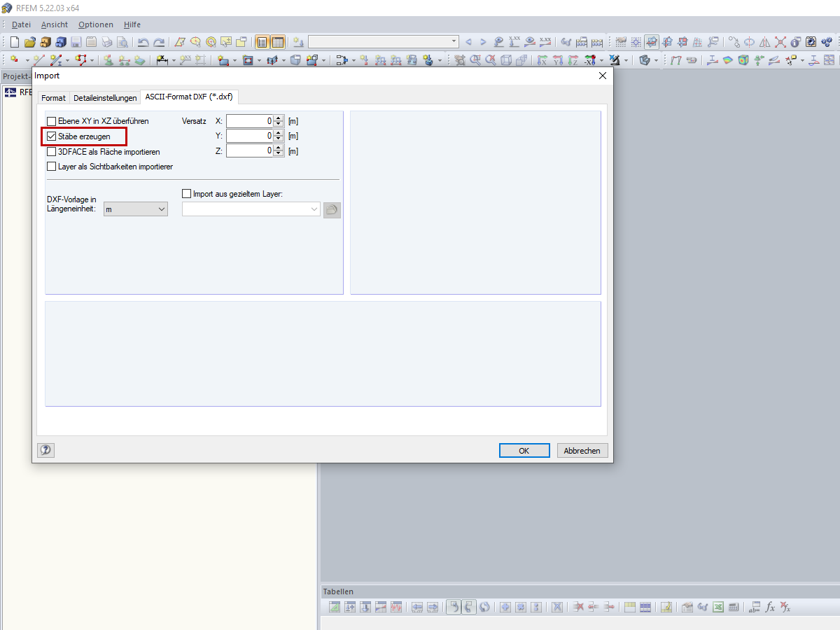Click the next right arrow navigation icon
Viewport: 840px width, 630px height.
(483, 42)
